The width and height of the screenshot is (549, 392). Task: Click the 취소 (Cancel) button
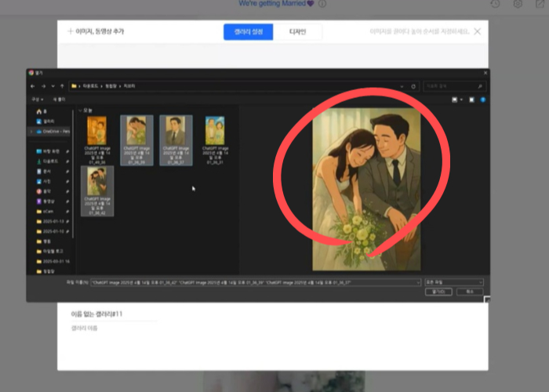pos(469,292)
